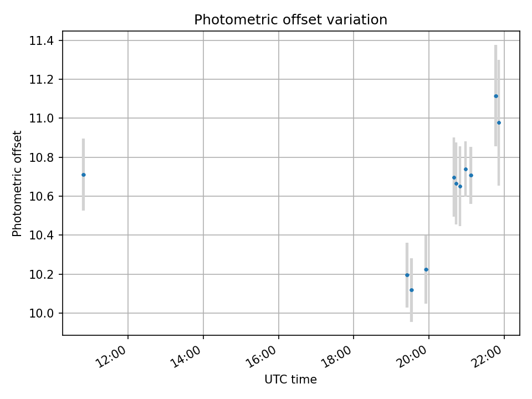Click the lowest data point near 10.1
The height and width of the screenshot is (399, 532).
click(x=412, y=290)
